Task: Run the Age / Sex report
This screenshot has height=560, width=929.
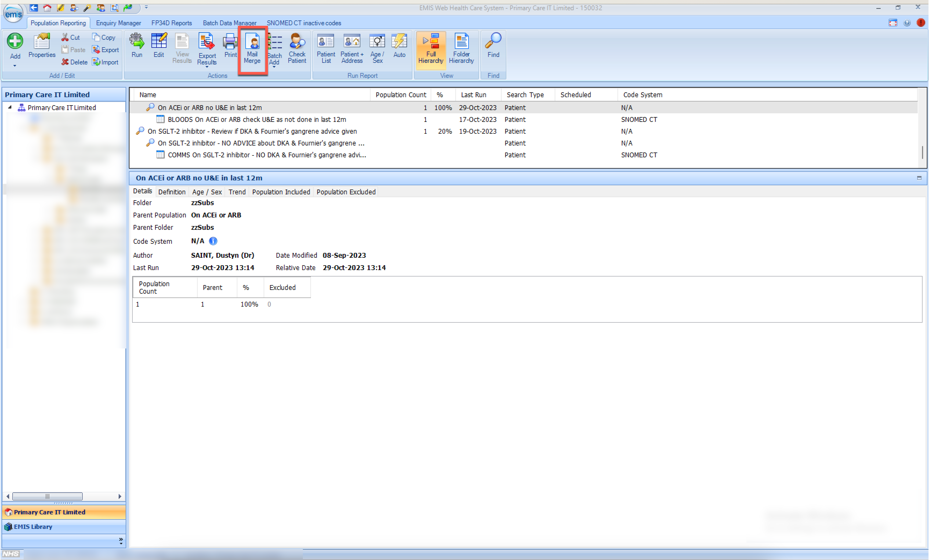Action: coord(377,48)
